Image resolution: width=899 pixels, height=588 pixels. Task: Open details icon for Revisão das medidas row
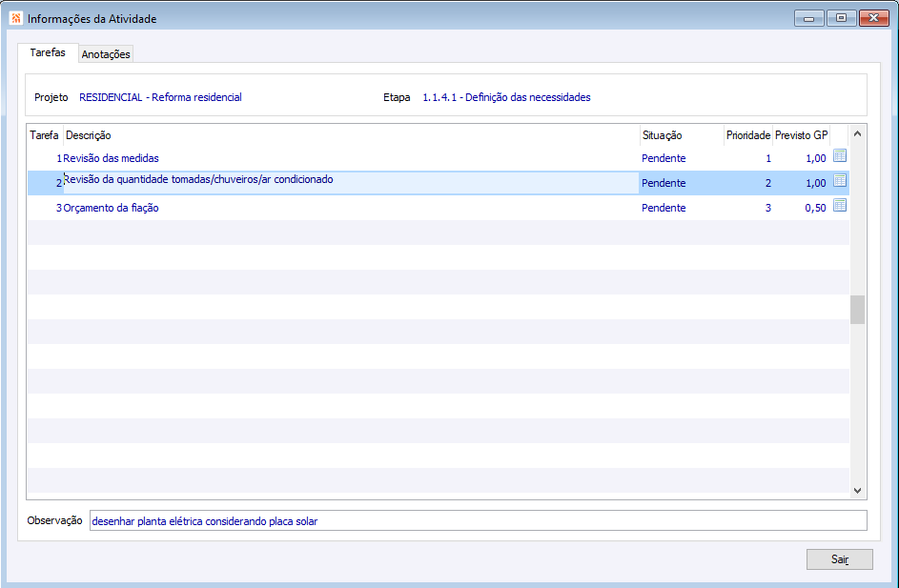(839, 156)
